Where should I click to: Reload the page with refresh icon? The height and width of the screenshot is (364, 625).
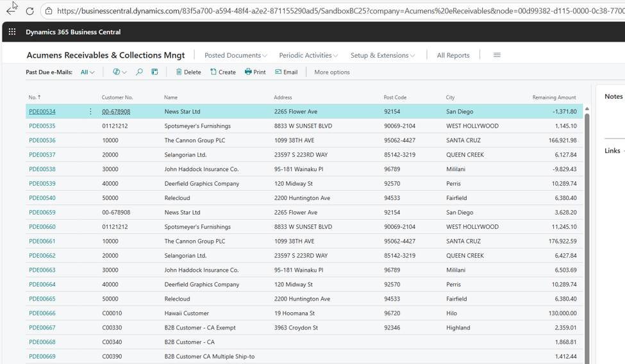[29, 11]
